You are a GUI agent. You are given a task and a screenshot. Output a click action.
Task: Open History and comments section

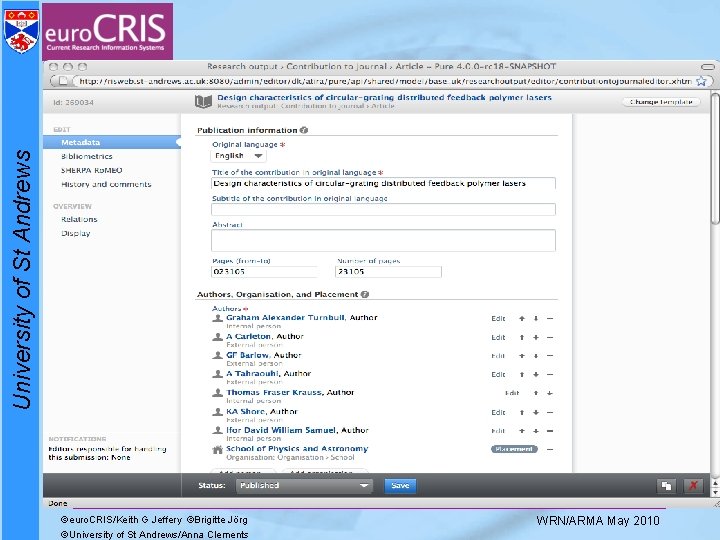(106, 184)
